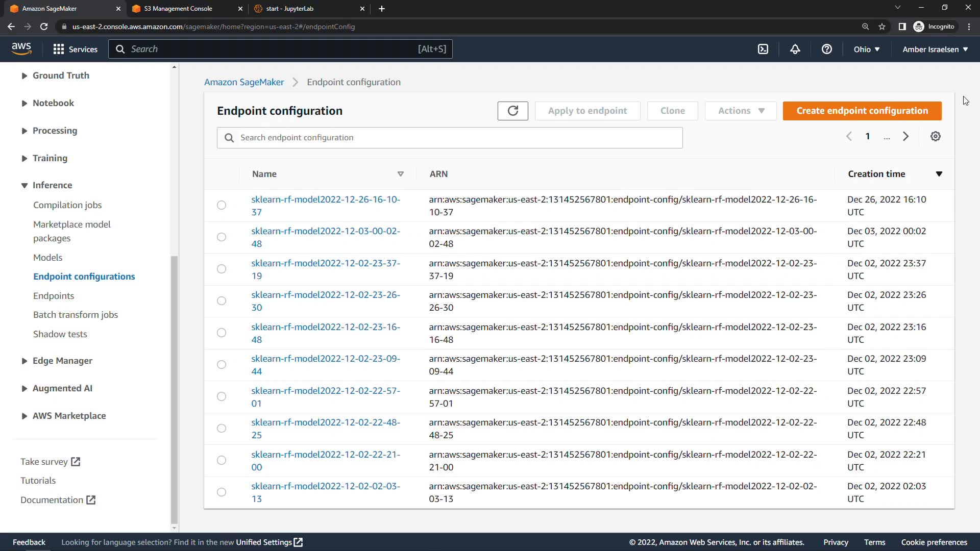Open the Services grid menu icon
The image size is (980, 551).
[59, 49]
